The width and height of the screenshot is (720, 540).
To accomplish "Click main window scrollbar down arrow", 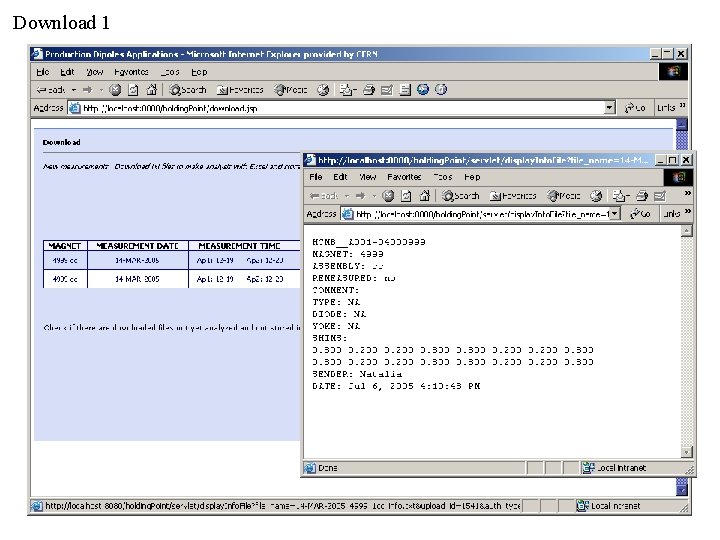I will (682, 490).
